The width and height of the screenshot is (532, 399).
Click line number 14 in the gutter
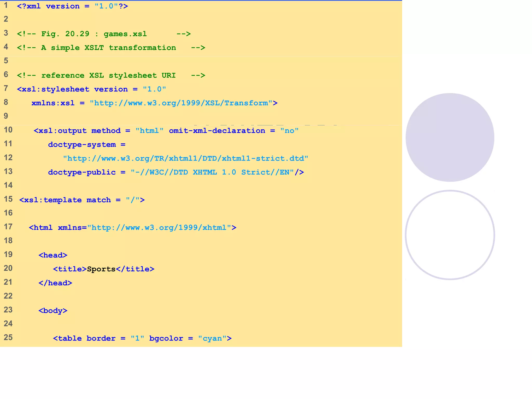pyautogui.click(x=8, y=185)
